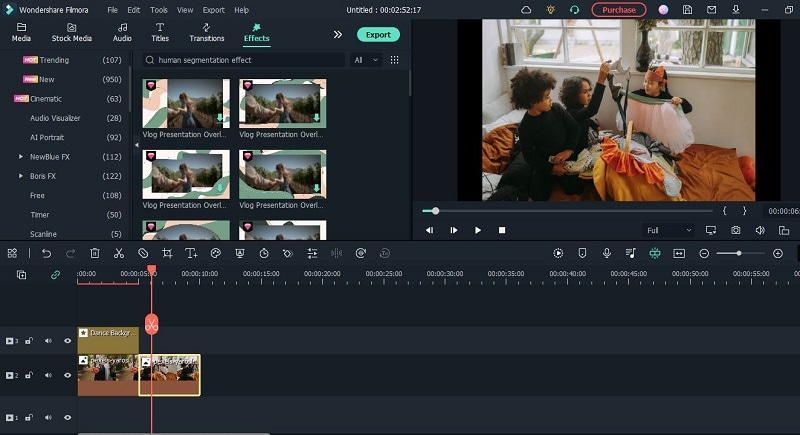Open the View menu
Image resolution: width=800 pixels, height=435 pixels.
coord(185,10)
